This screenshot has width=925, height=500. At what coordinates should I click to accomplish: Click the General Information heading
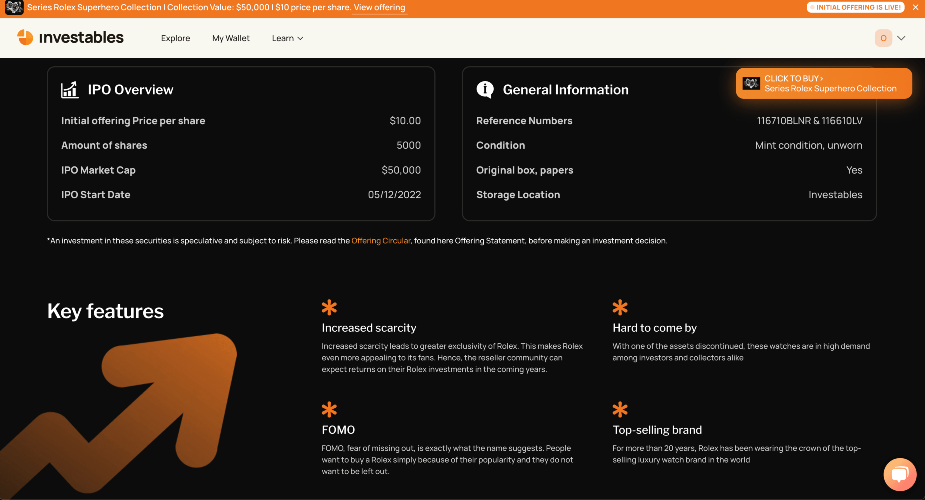point(565,90)
